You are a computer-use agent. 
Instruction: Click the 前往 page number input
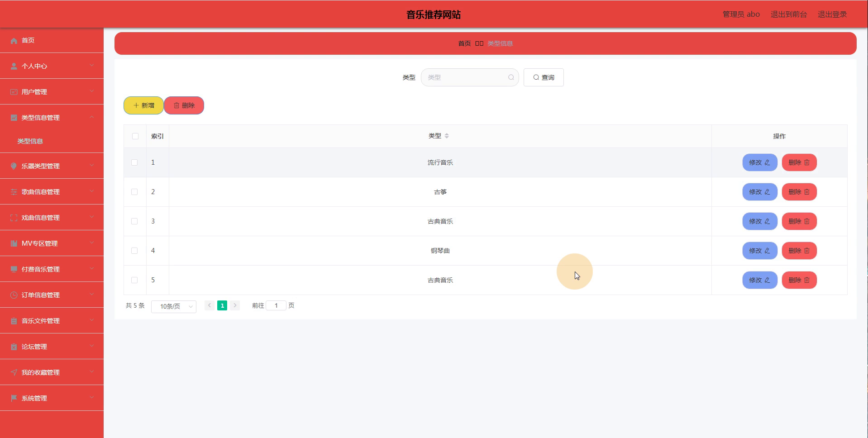(276, 305)
